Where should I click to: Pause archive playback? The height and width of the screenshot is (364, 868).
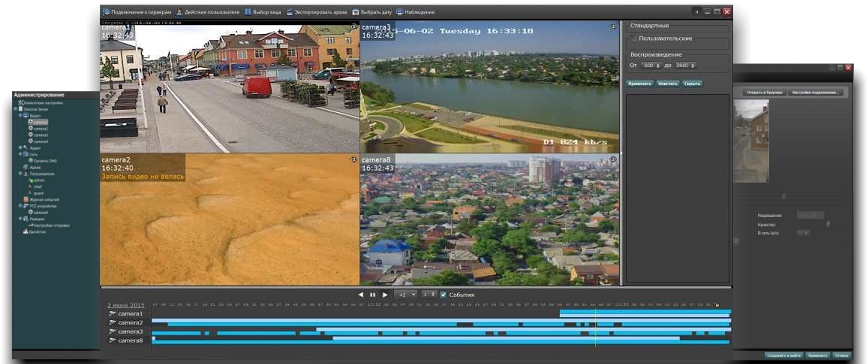(373, 295)
